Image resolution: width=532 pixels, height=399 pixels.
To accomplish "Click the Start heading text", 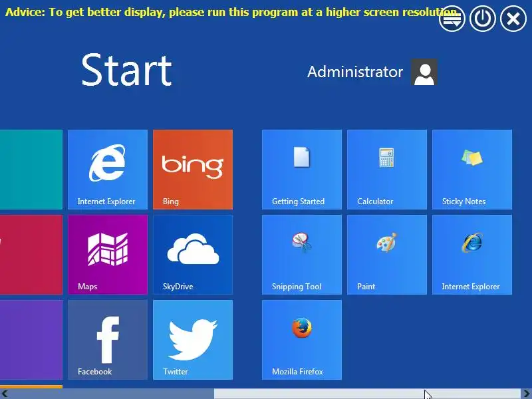I will pyautogui.click(x=126, y=70).
